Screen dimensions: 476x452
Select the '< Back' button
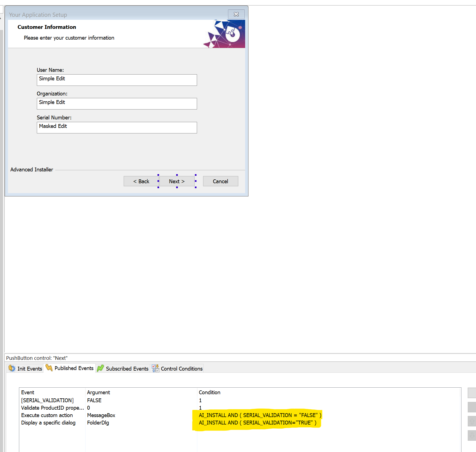pos(141,181)
